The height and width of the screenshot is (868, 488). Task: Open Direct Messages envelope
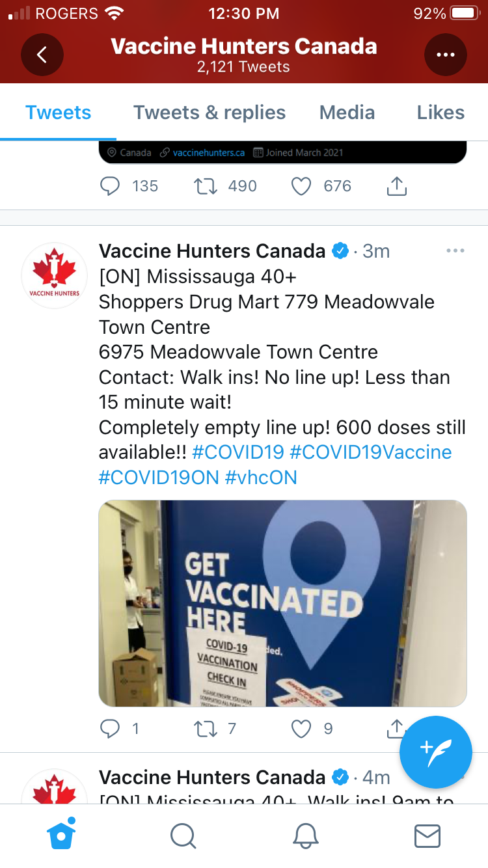(x=427, y=835)
